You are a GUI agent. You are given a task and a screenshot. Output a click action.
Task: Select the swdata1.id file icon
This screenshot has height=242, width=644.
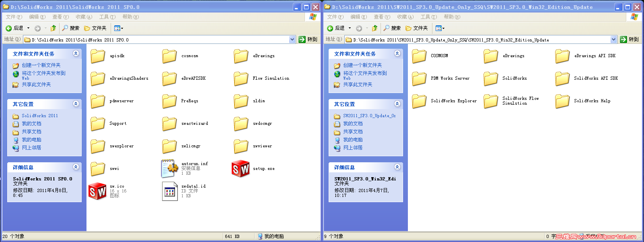coord(169,191)
